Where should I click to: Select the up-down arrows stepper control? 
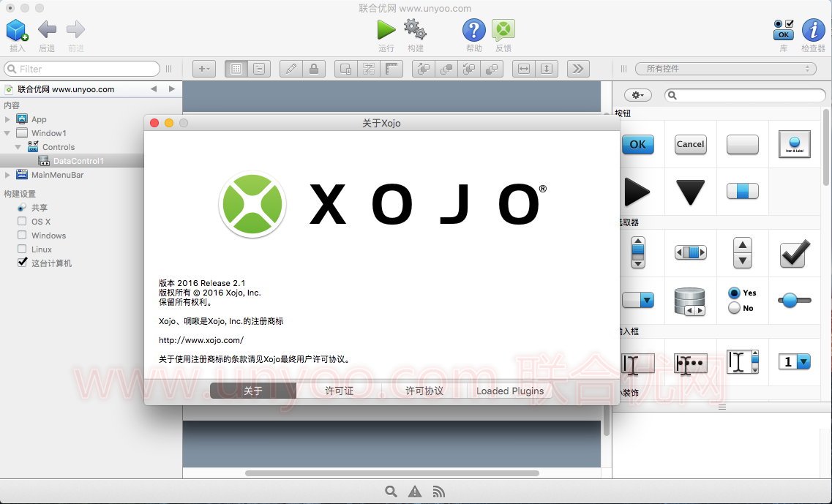click(x=742, y=252)
